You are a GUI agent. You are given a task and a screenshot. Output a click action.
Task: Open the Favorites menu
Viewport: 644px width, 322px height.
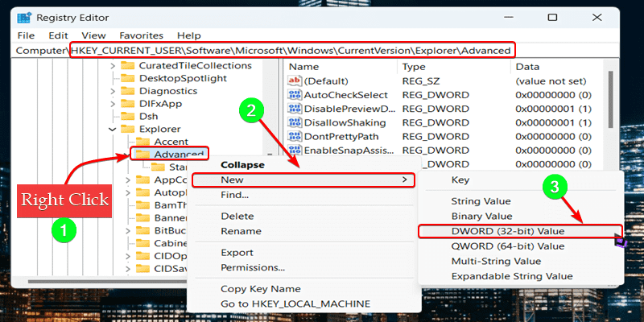coord(142,35)
